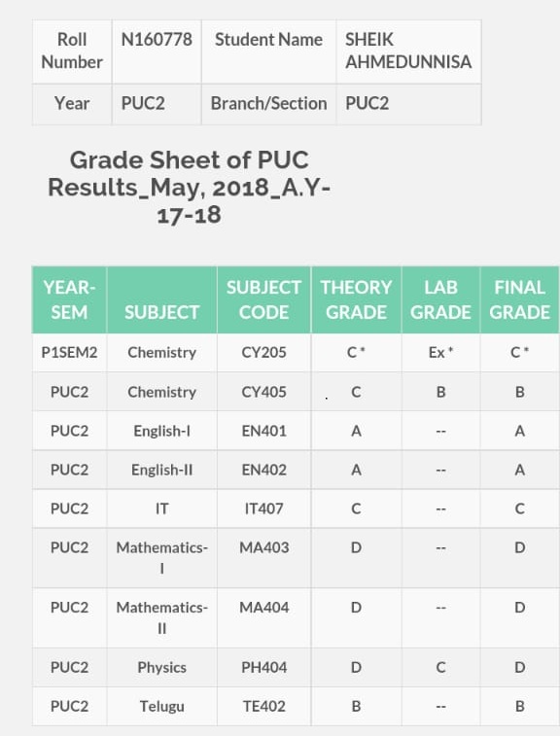Select the IT407 subject code cell
The width and height of the screenshot is (560, 736).
(263, 508)
